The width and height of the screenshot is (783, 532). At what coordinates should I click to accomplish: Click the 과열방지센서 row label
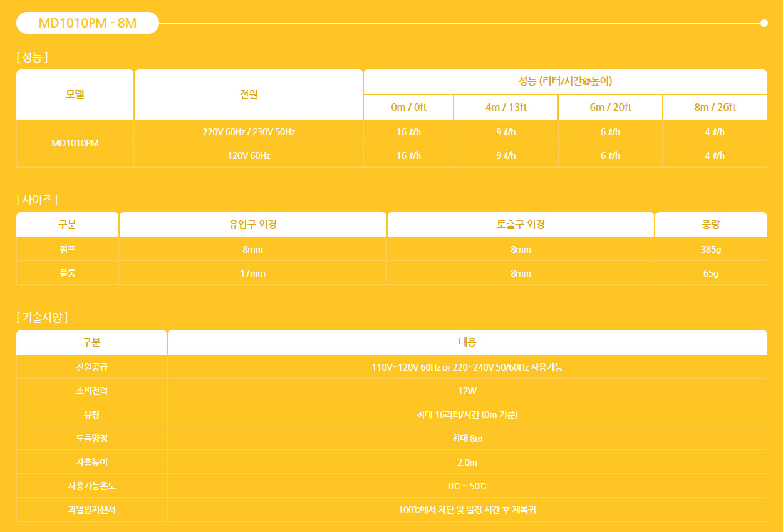tap(92, 510)
